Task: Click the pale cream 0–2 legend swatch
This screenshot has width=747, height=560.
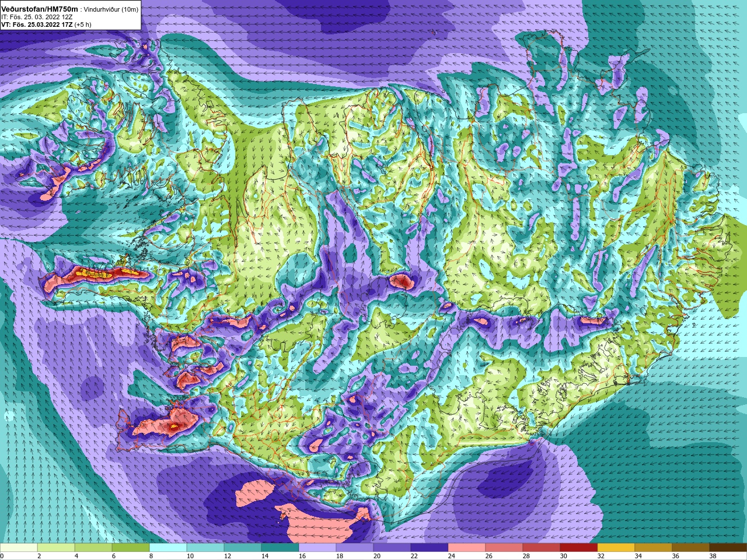Action: pos(19,548)
